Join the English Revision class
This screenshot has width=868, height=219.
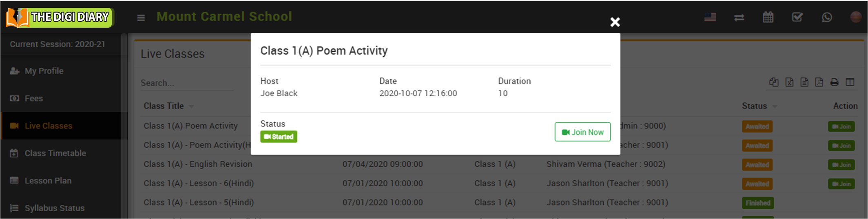(841, 165)
